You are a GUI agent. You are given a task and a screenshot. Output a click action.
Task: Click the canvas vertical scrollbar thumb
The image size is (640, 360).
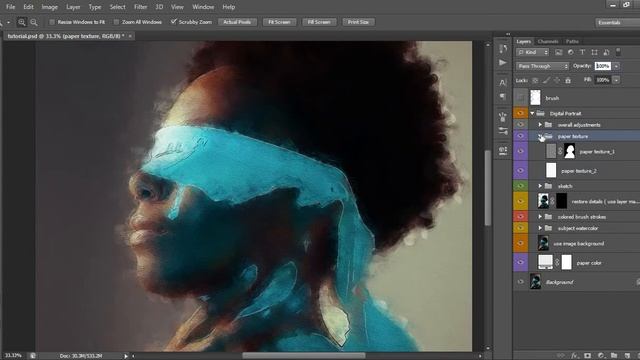click(x=488, y=188)
